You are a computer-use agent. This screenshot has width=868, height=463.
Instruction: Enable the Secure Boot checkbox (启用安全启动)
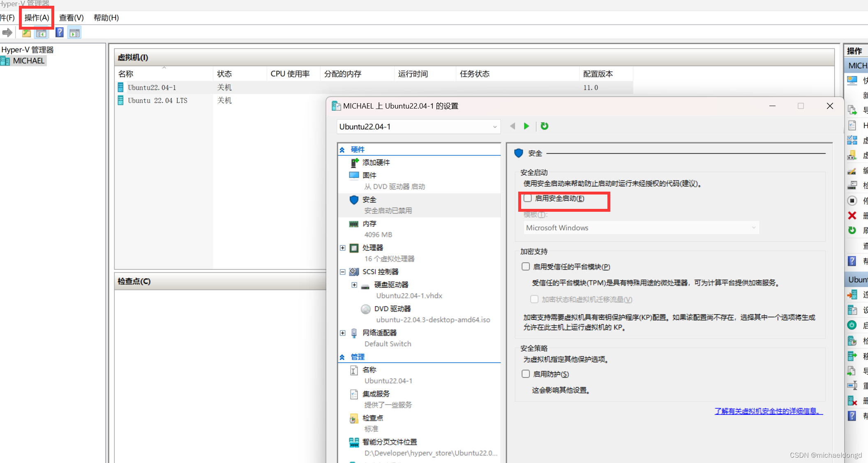tap(528, 199)
